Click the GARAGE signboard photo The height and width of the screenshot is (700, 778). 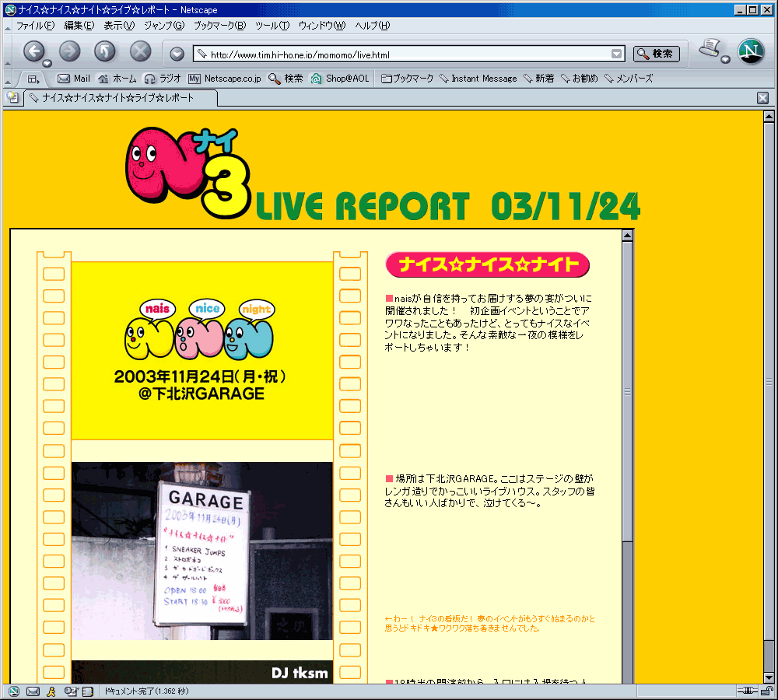click(x=202, y=551)
